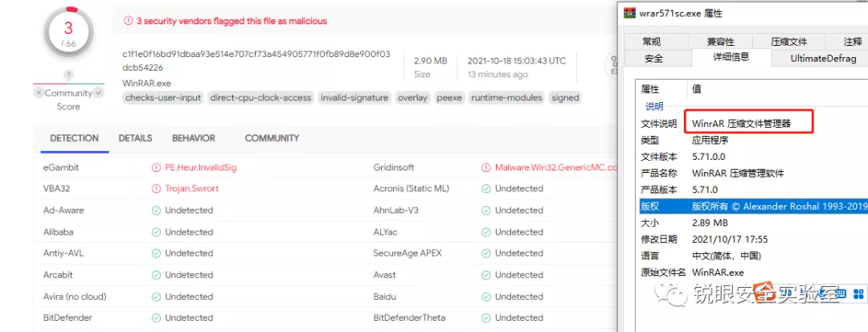Click the 大小 2.89 MB row

tap(753, 223)
